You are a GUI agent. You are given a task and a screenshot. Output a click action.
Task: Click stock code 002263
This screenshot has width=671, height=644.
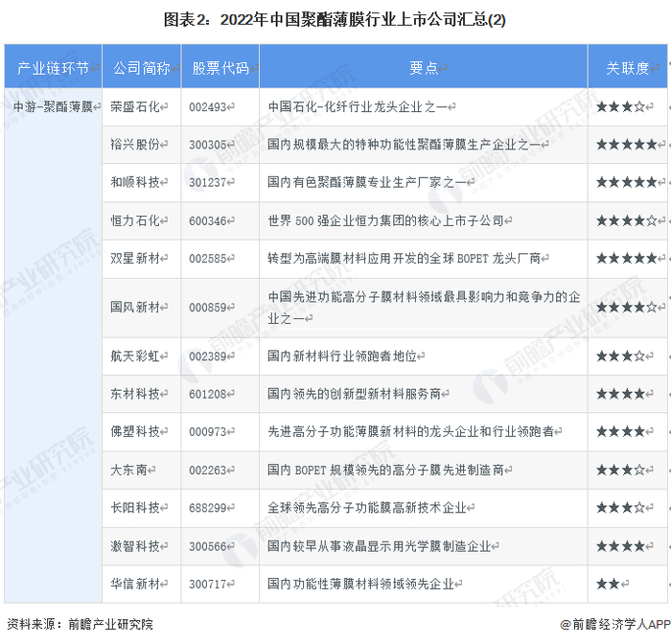tap(208, 471)
